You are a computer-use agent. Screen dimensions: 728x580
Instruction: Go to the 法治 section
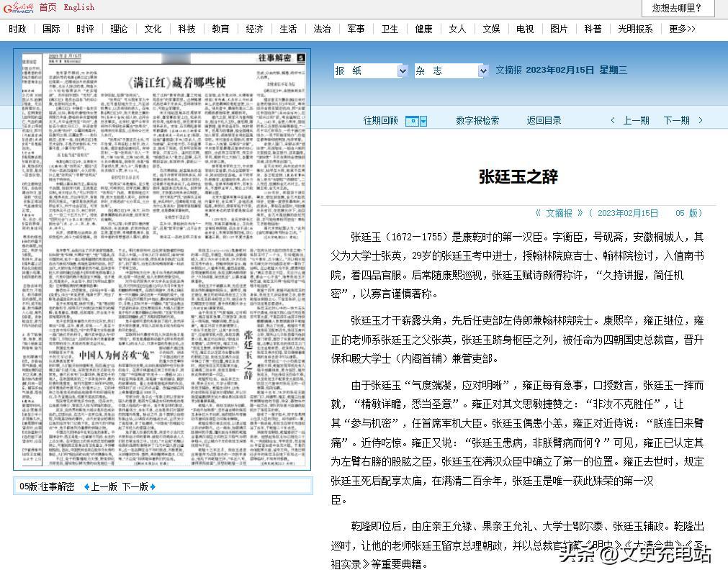click(322, 29)
